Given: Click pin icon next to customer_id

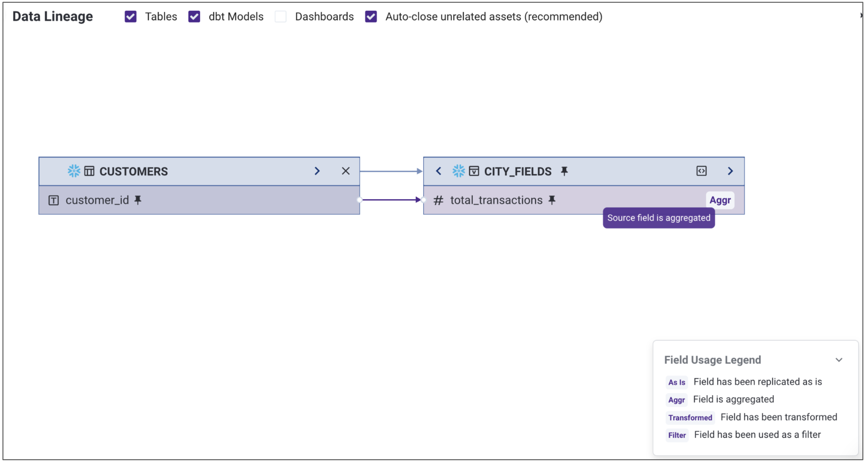Looking at the screenshot, I should tap(138, 200).
